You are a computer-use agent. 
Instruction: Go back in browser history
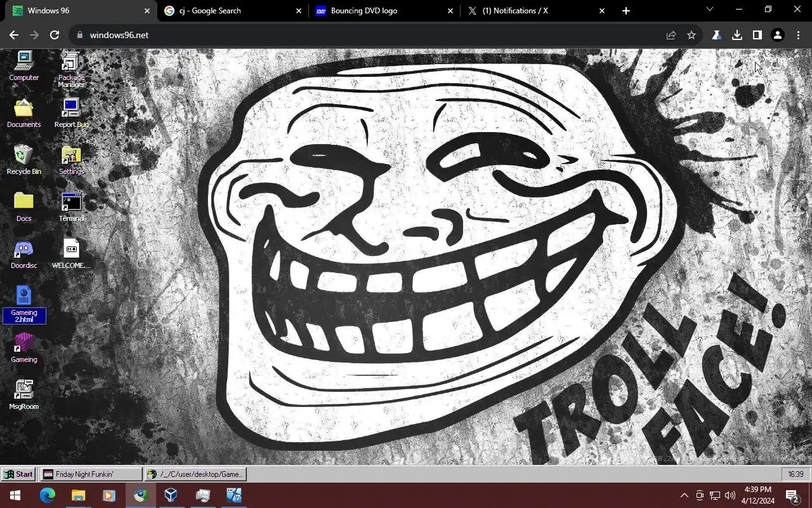click(x=14, y=35)
